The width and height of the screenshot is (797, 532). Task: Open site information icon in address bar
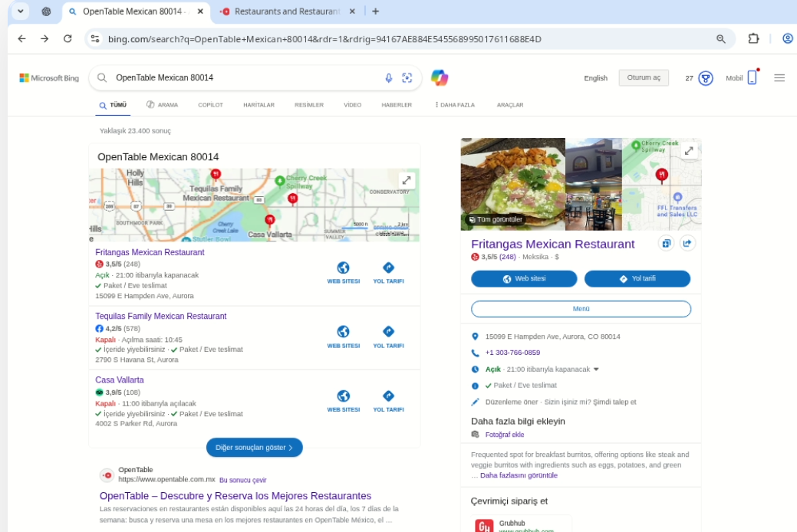coord(95,38)
